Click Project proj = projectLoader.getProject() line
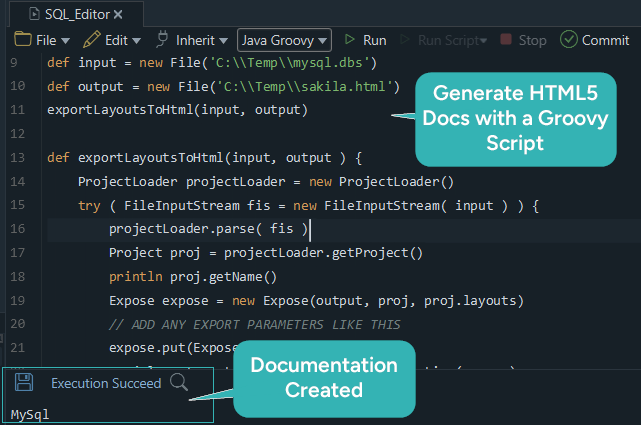Image resolution: width=641 pixels, height=425 pixels. [x=266, y=253]
